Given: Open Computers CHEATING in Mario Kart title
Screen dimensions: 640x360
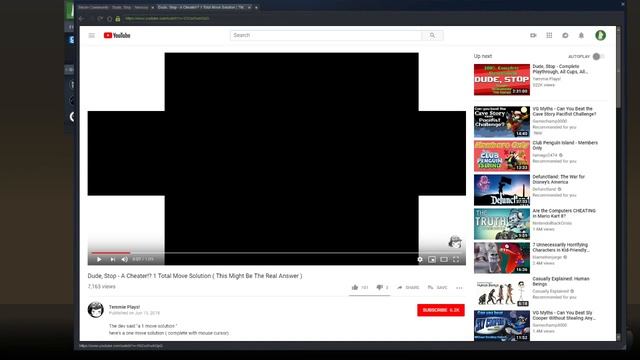Looking at the screenshot, I should 564,213.
